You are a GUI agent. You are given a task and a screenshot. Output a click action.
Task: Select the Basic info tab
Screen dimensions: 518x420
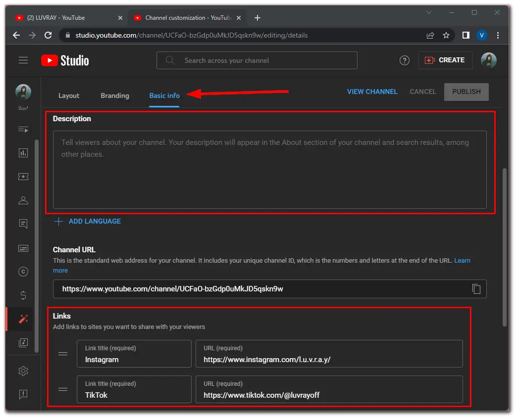point(164,95)
